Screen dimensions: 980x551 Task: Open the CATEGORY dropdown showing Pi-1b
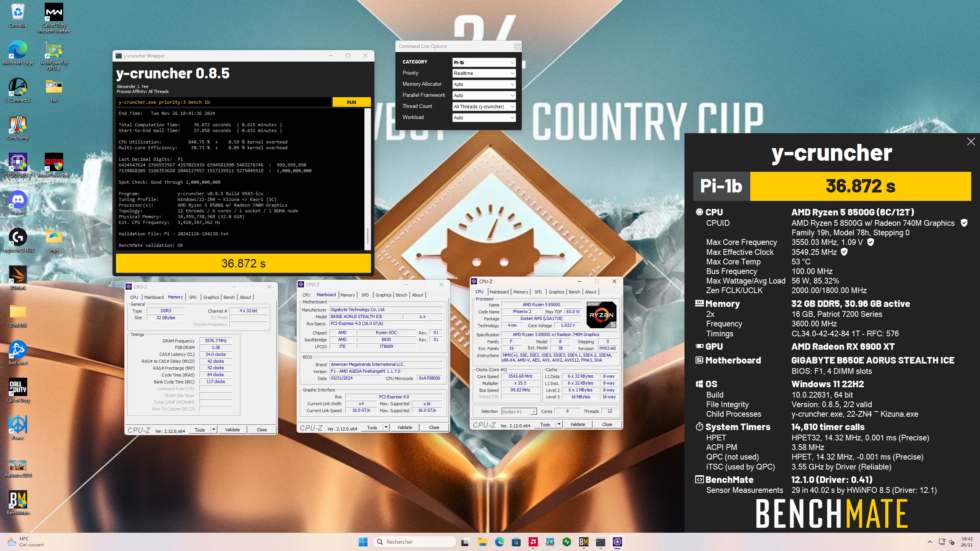[484, 62]
